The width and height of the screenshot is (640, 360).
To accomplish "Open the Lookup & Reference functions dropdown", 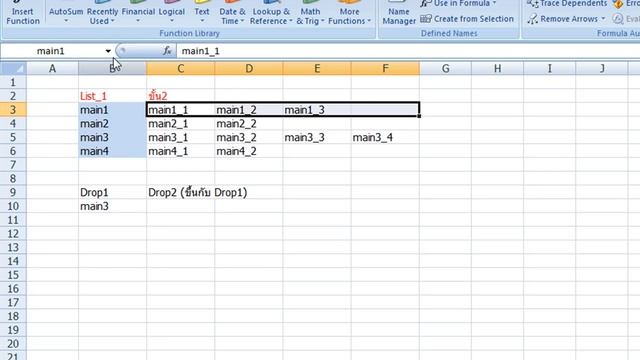I will pyautogui.click(x=271, y=13).
